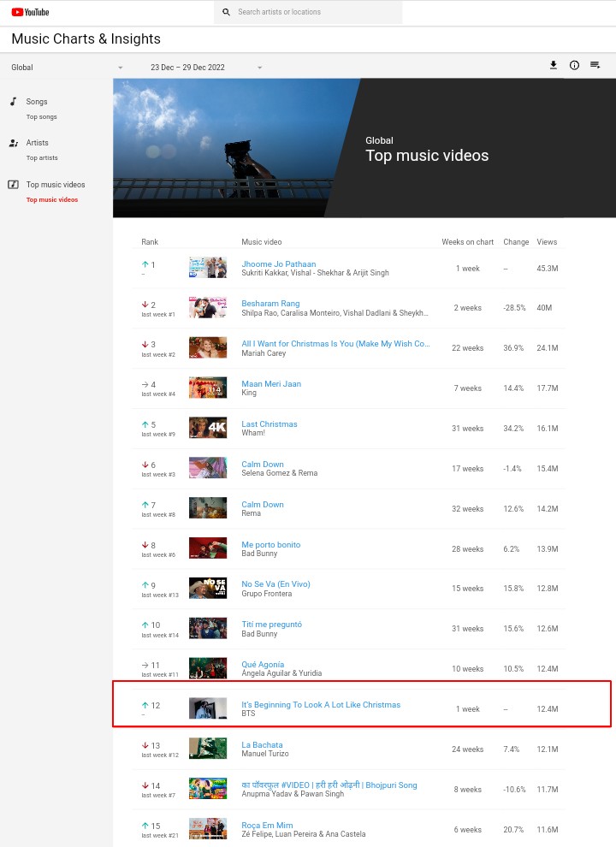
Task: Open Besharam Rang video link
Action: tap(270, 304)
